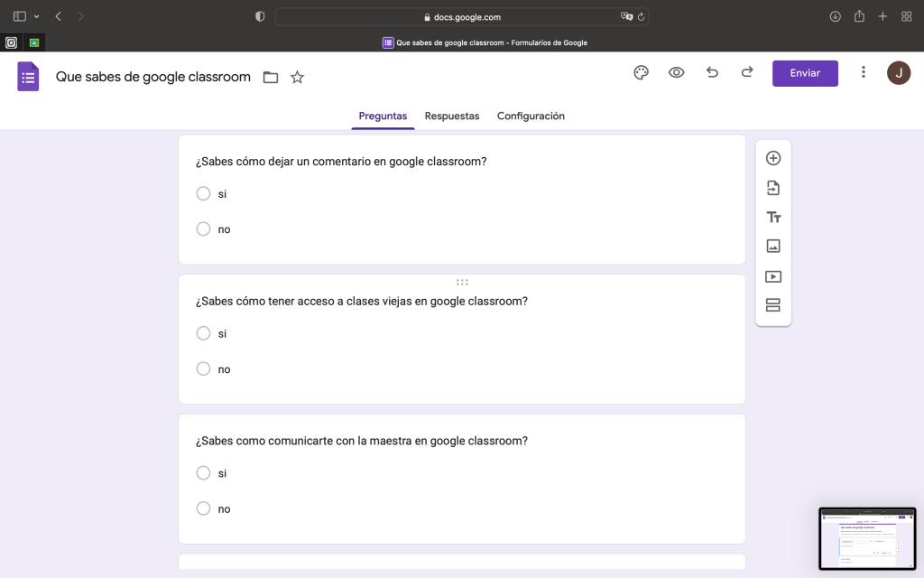Click the Import questions icon
924x578 pixels.
point(772,188)
